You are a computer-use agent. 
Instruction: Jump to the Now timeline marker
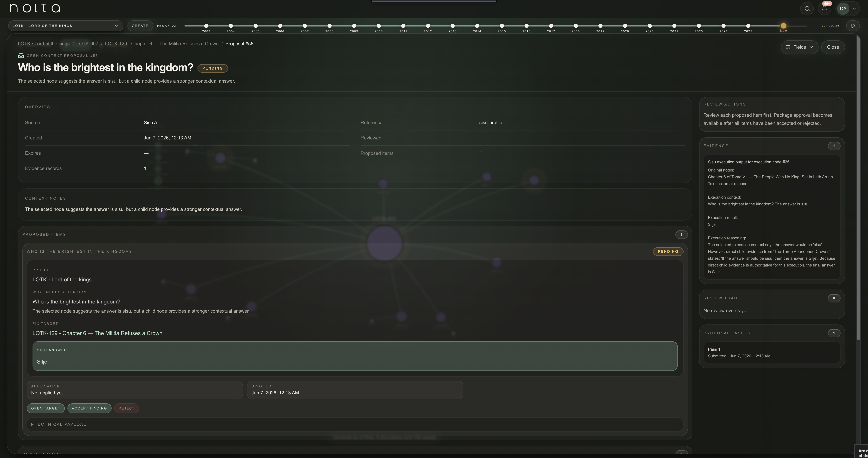783,26
